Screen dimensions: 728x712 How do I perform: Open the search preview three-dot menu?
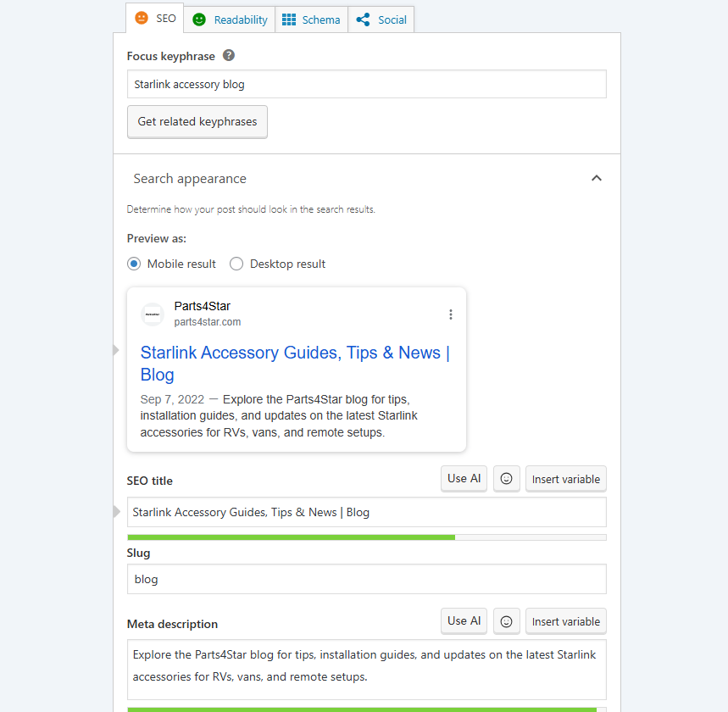(451, 314)
